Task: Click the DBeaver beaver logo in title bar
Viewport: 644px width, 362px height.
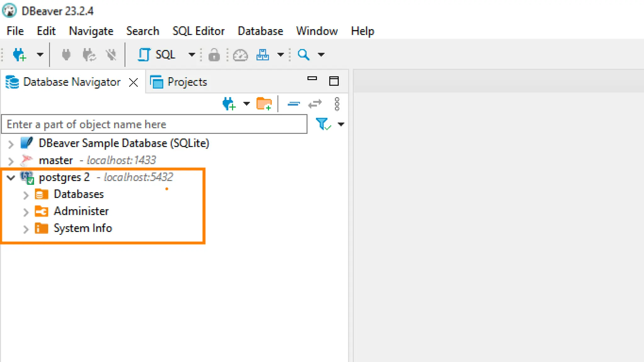Action: [x=9, y=10]
